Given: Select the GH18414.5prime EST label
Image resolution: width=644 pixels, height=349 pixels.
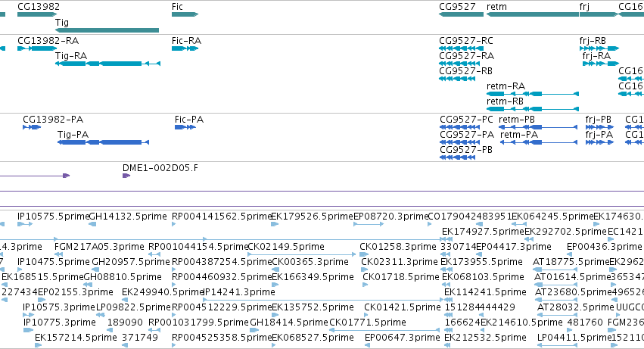Looking at the screenshot, I should (289, 323).
